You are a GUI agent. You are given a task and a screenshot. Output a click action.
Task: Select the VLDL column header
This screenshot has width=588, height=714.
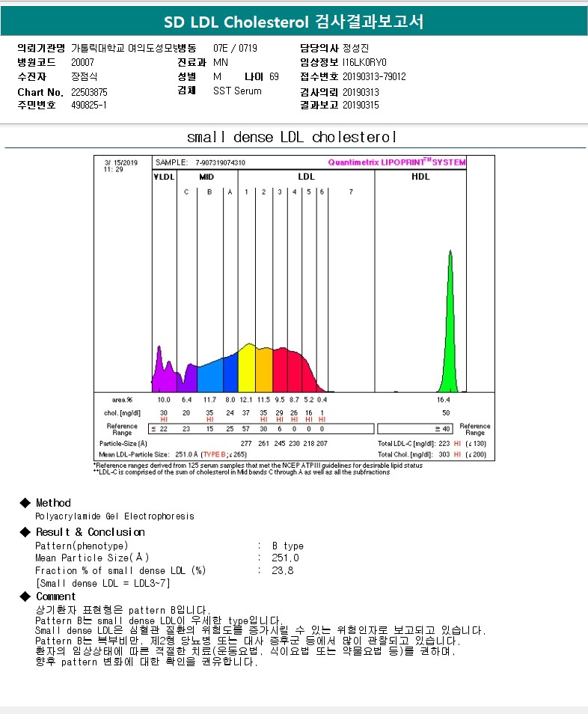[x=164, y=177]
